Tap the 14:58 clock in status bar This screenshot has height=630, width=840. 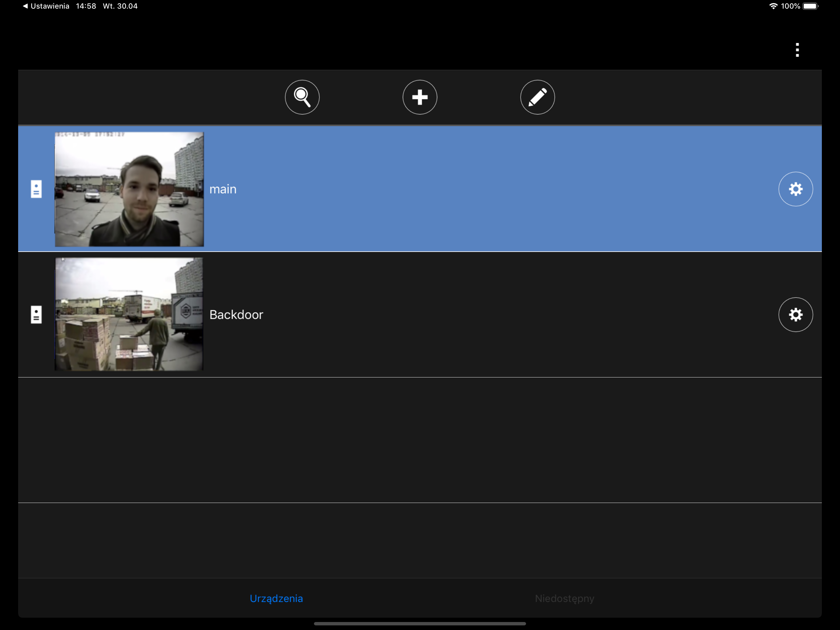(86, 6)
